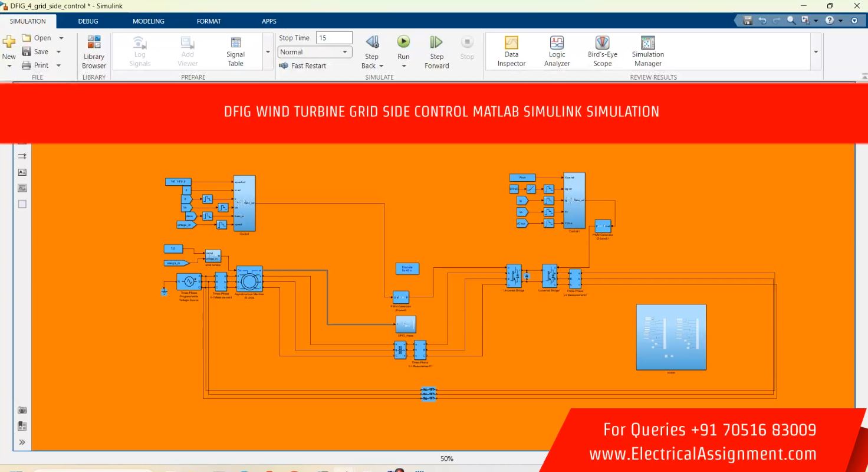
Task: Select the Asynchronous Machine block
Action: click(x=249, y=278)
